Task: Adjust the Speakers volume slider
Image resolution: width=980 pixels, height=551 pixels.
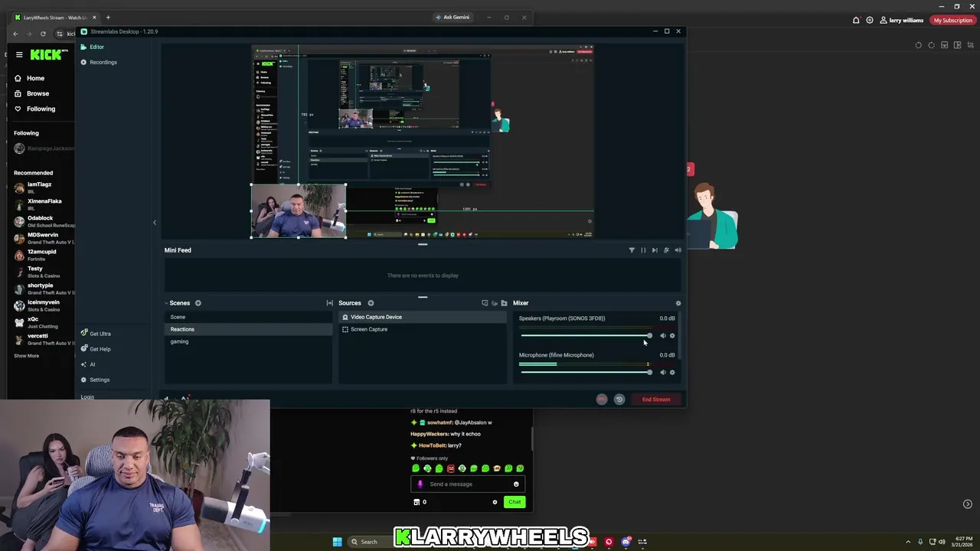Action: [586, 336]
